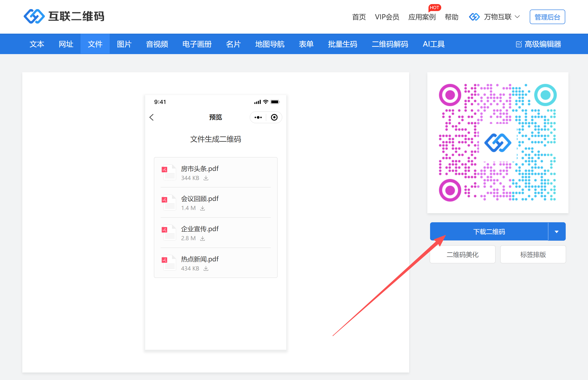The height and width of the screenshot is (380, 588).
Task: Open 管理后台 from the top bar
Action: (547, 17)
